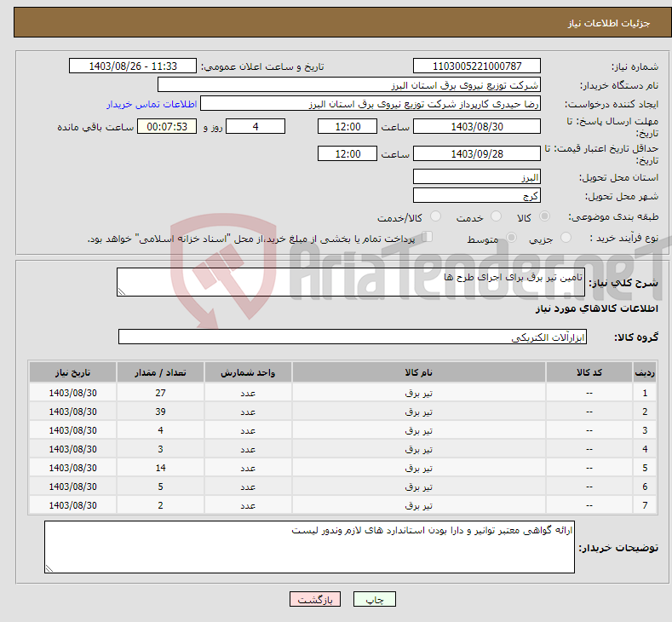Click the شهر محل تحویل field
672x622 pixels.
click(477, 196)
